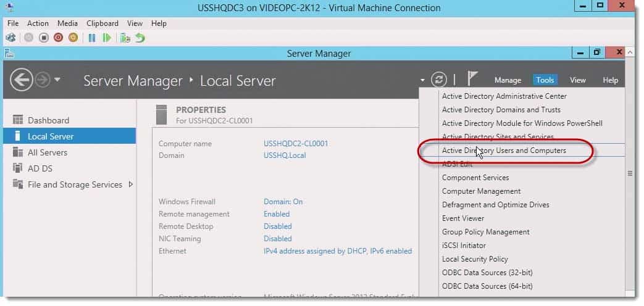Click Windows Firewall 'Domain: On' link
Viewport: 644px width, 306px height.
click(x=283, y=201)
